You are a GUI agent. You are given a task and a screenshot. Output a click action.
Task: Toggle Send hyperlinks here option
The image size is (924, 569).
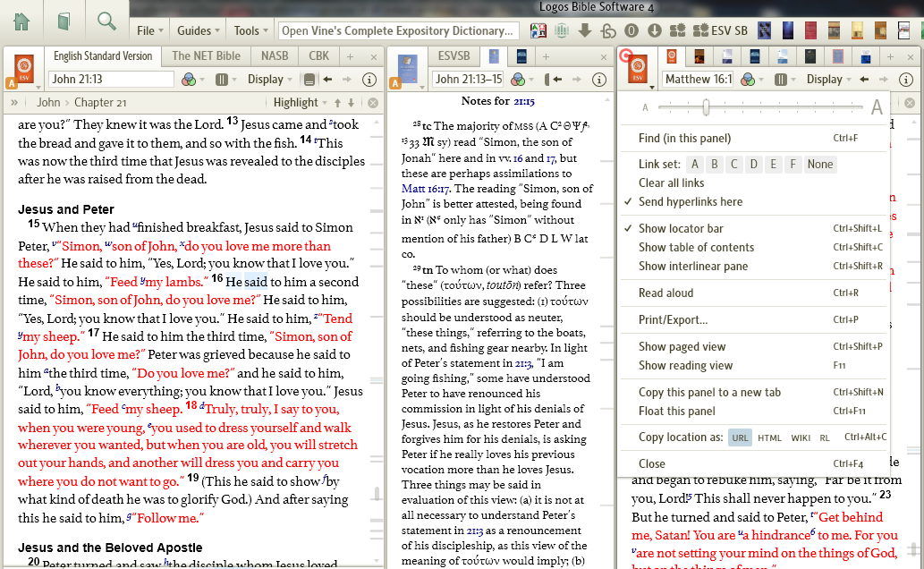pyautogui.click(x=690, y=201)
